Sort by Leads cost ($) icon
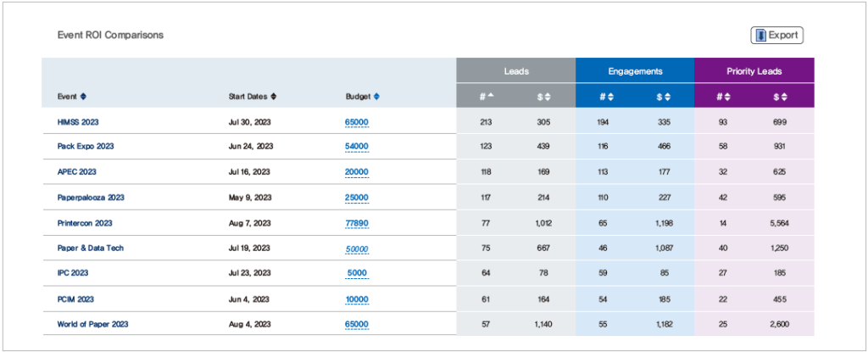Screen dimensions: 868x352 (548, 96)
